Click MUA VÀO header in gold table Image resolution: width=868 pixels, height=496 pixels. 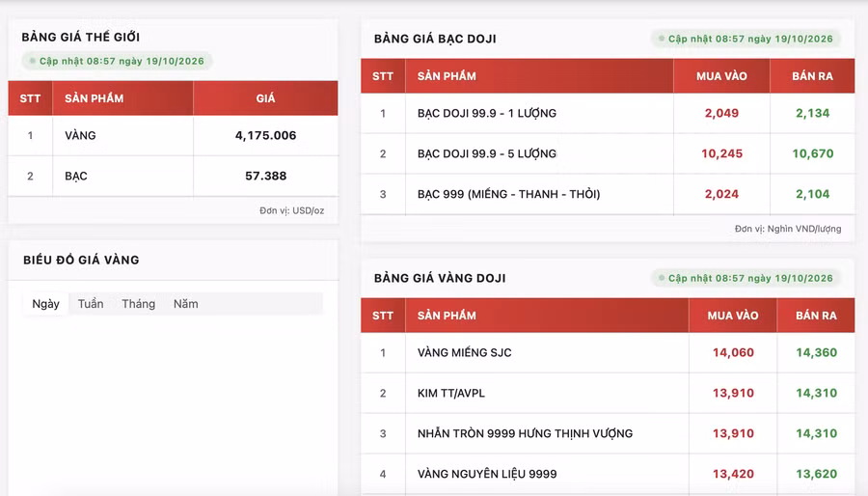733,316
